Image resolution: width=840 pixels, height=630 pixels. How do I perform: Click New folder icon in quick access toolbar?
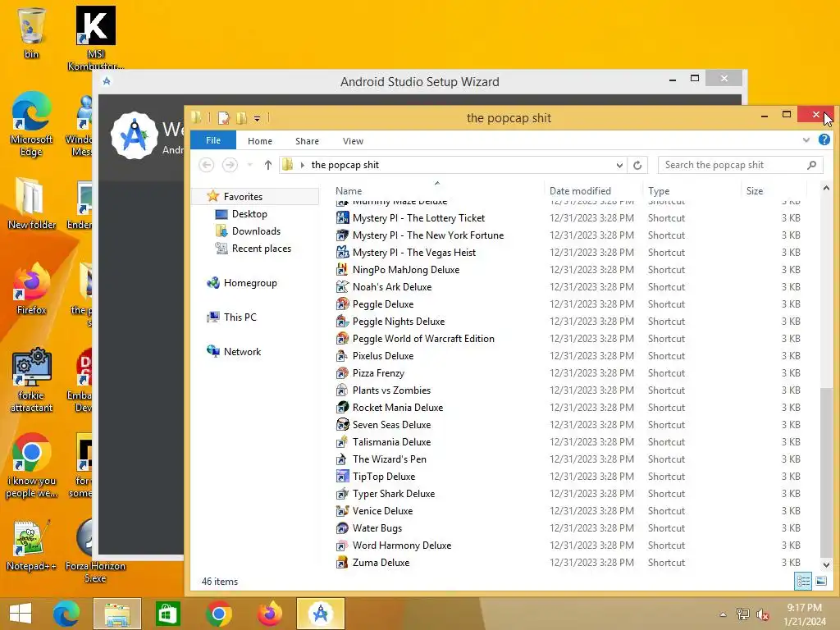pos(242,118)
